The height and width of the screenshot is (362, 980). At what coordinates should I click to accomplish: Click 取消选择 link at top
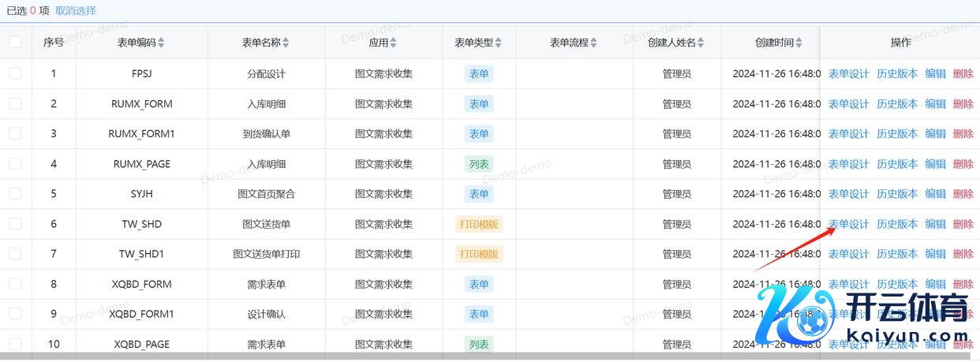click(x=76, y=10)
